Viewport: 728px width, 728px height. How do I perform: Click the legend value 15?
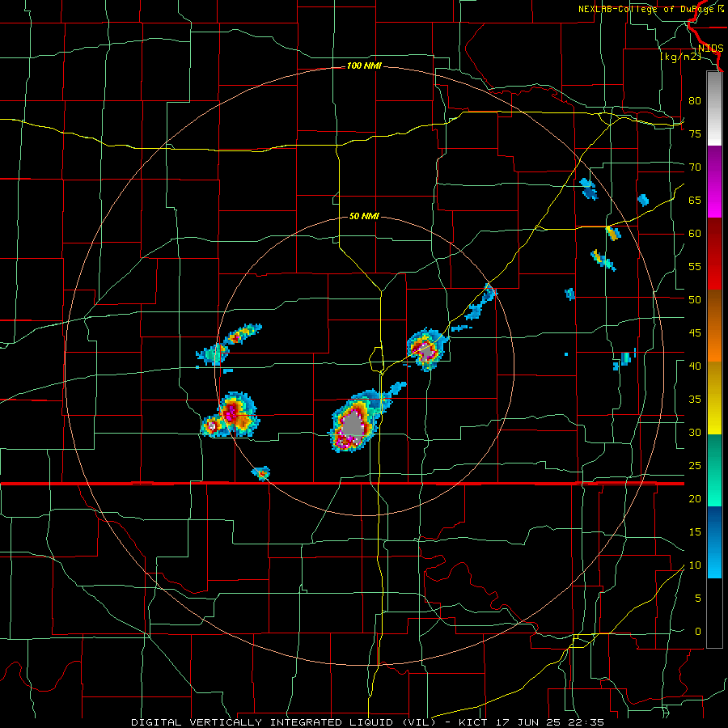695,532
